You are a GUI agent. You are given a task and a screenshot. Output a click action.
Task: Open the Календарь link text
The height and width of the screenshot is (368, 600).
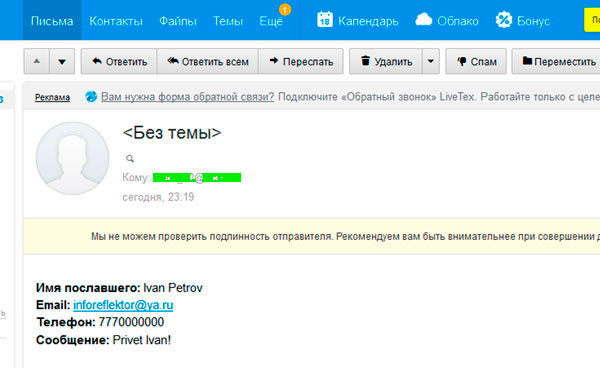[x=368, y=21]
